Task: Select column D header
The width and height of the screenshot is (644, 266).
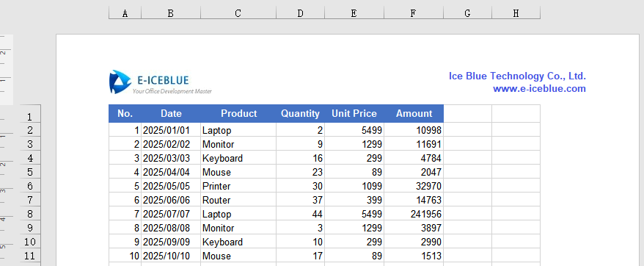Action: coord(300,12)
